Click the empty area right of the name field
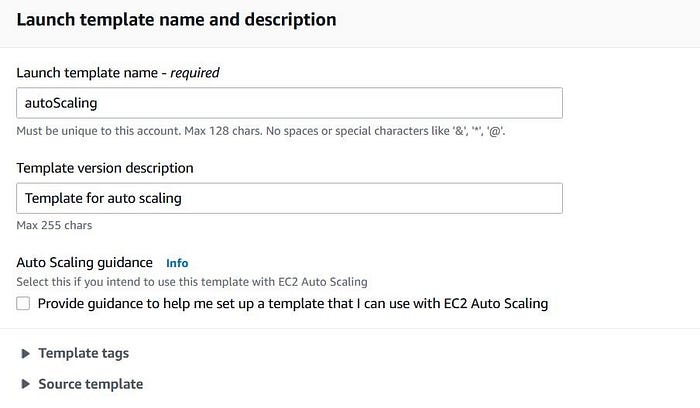This screenshot has width=700, height=408. click(630, 103)
